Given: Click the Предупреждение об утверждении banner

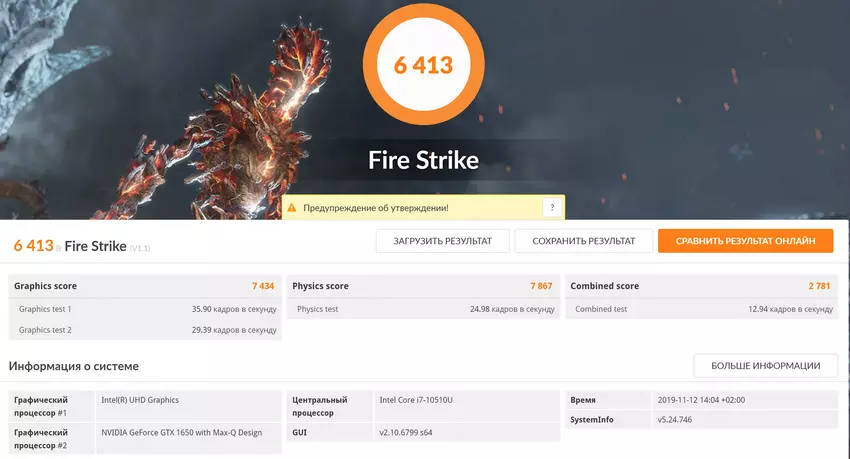Looking at the screenshot, I should [x=423, y=208].
